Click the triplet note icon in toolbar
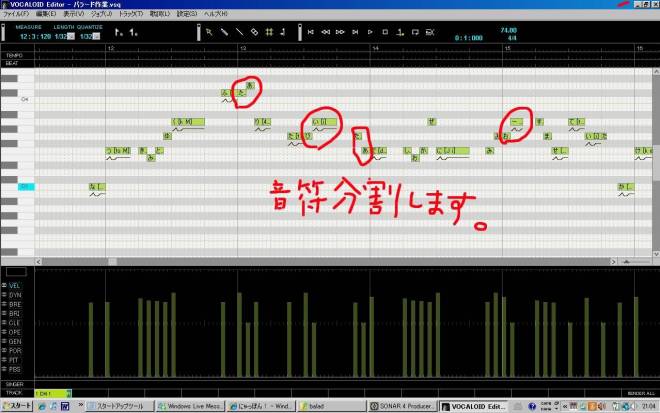This screenshot has height=413, width=660. pyautogui.click(x=133, y=32)
